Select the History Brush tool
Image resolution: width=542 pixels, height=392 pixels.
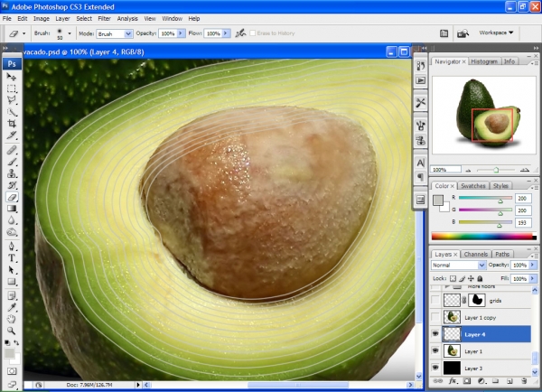[12, 185]
